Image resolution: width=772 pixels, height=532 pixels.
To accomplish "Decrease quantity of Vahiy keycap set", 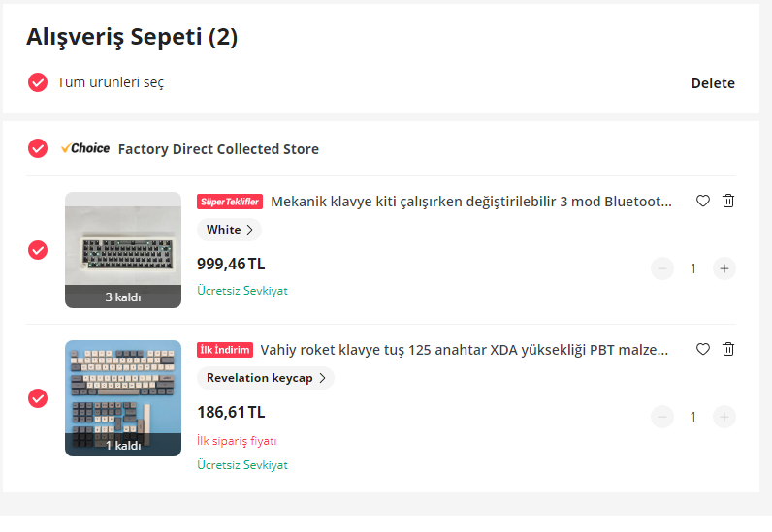I will [x=662, y=417].
